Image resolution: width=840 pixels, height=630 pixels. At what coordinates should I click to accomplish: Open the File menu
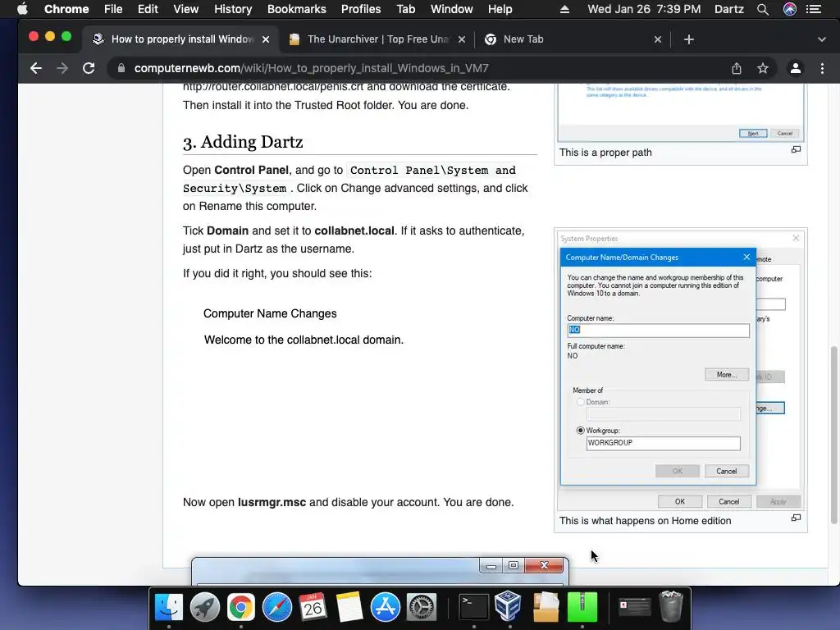(x=113, y=9)
